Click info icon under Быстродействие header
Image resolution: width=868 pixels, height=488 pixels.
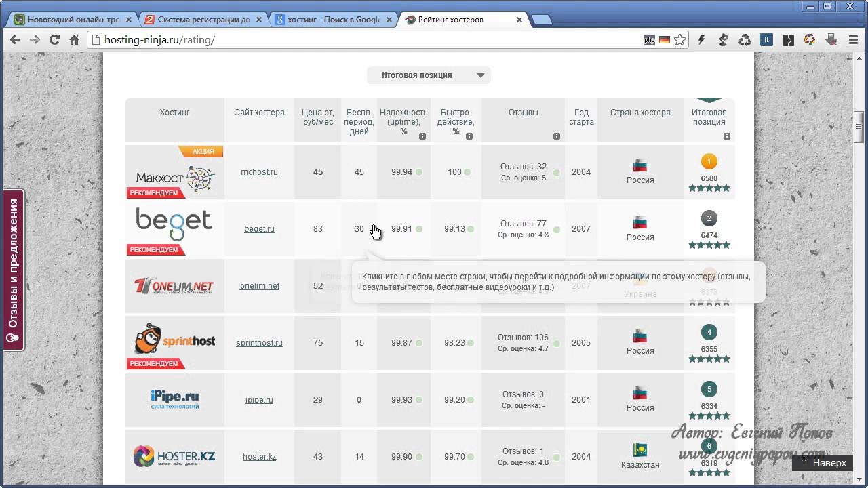coord(469,136)
